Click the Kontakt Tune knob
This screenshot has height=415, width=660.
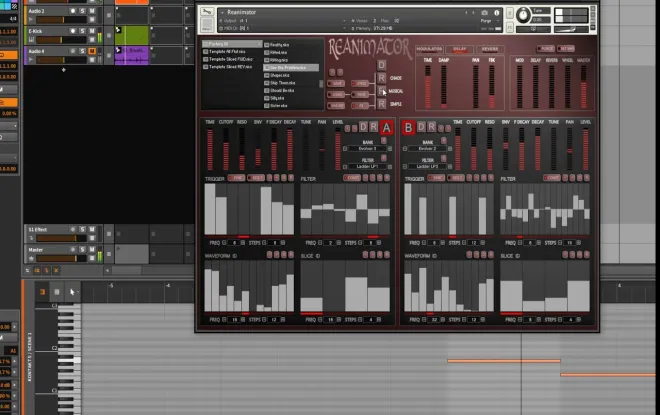pos(523,15)
